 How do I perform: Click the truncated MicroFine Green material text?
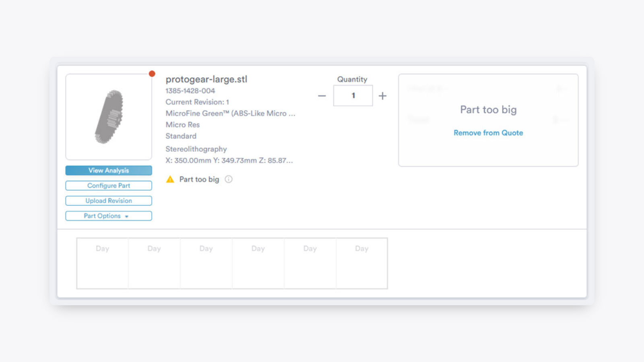(230, 113)
